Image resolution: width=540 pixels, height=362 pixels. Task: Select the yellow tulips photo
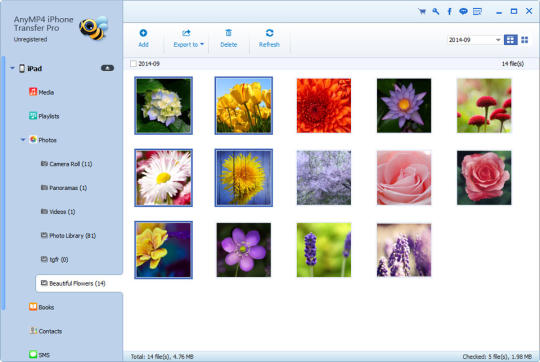pyautogui.click(x=243, y=105)
